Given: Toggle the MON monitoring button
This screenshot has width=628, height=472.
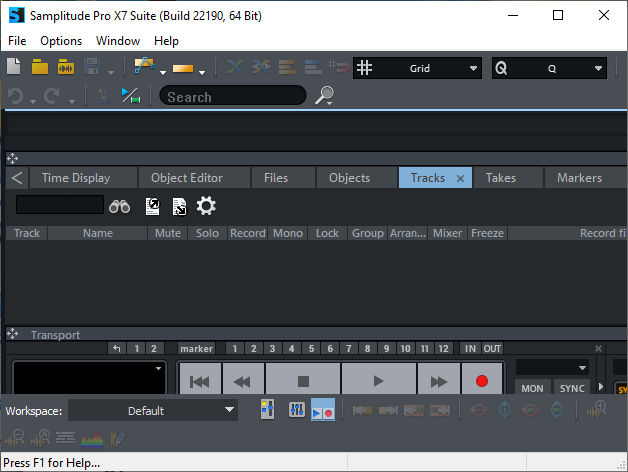Looking at the screenshot, I should [x=532, y=388].
